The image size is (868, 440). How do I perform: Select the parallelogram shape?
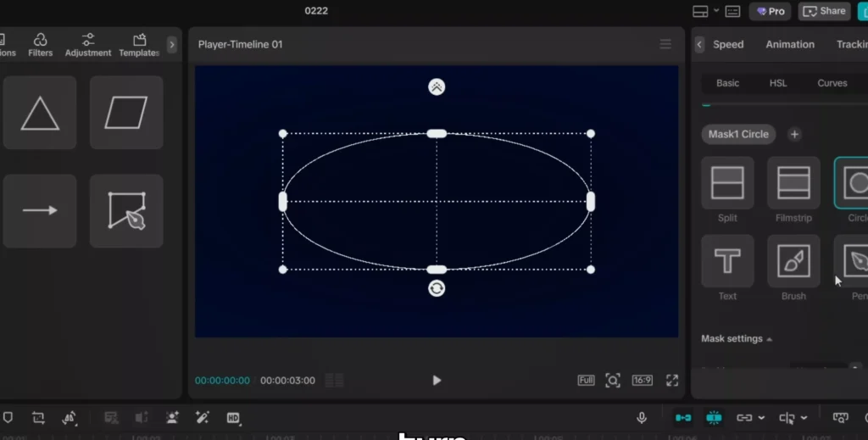(x=126, y=113)
